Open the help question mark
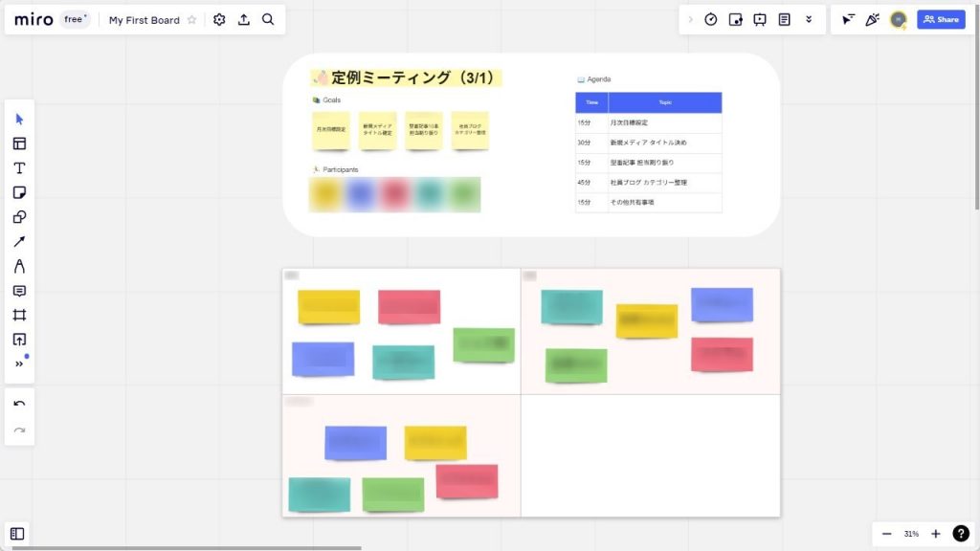The image size is (980, 551). coord(961,534)
